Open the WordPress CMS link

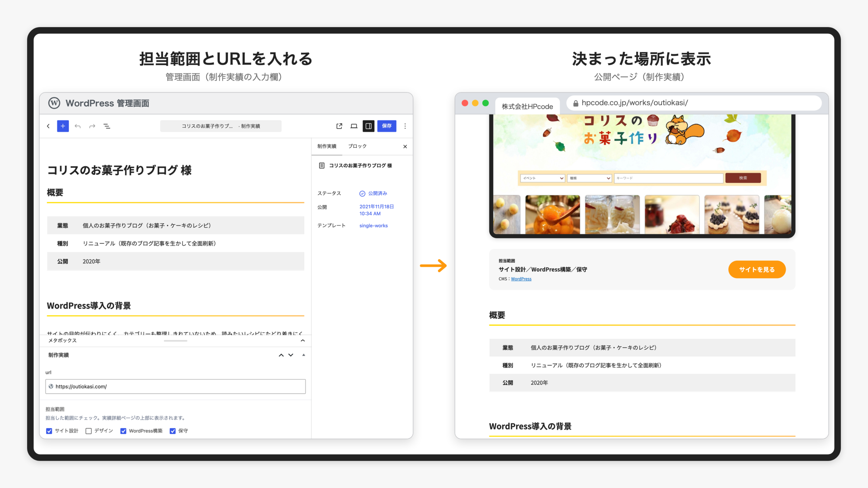coord(521,279)
